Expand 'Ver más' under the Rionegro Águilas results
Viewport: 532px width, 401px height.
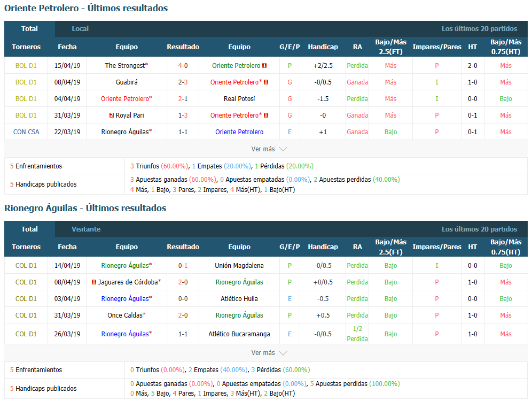(x=269, y=353)
